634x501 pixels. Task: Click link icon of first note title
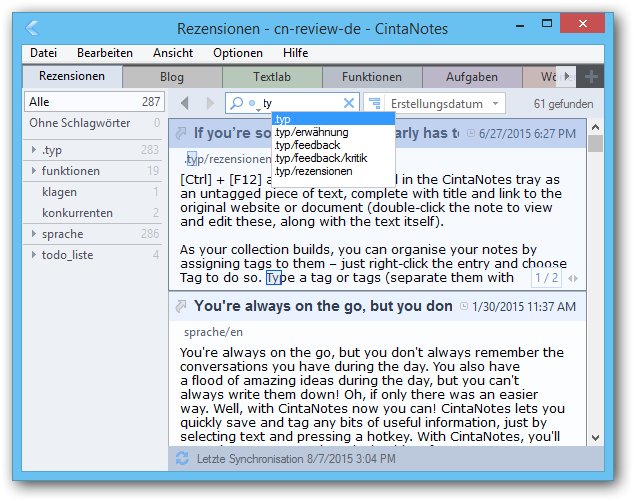181,133
